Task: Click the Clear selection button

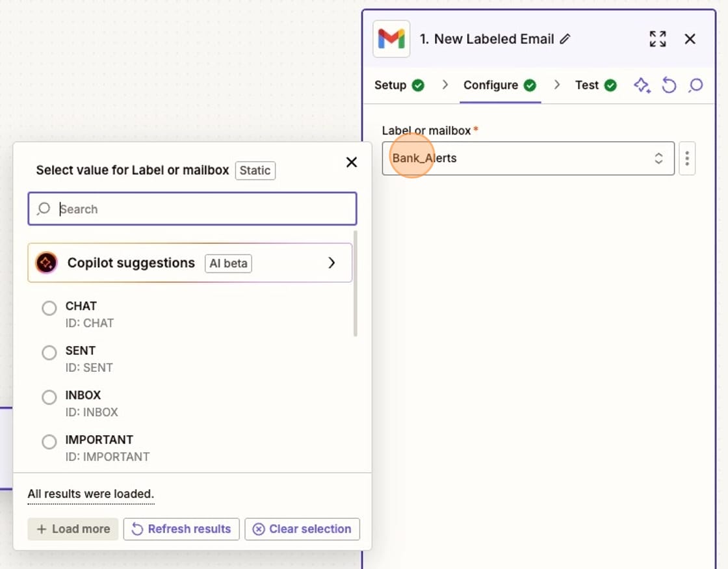Action: [x=302, y=529]
